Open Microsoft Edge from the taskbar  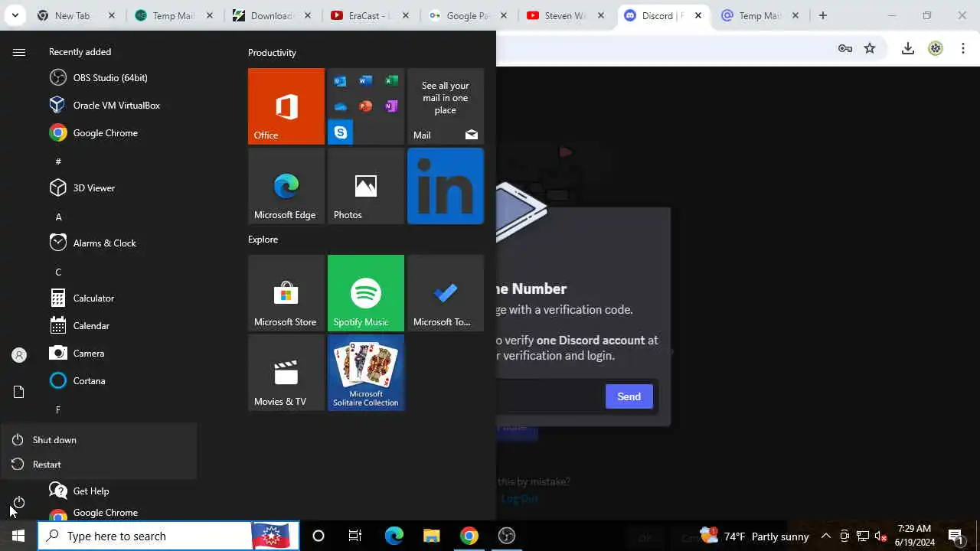(394, 536)
